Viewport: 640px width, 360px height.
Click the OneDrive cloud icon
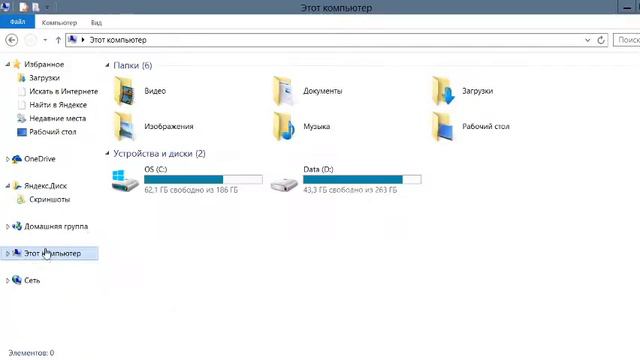(x=17, y=159)
